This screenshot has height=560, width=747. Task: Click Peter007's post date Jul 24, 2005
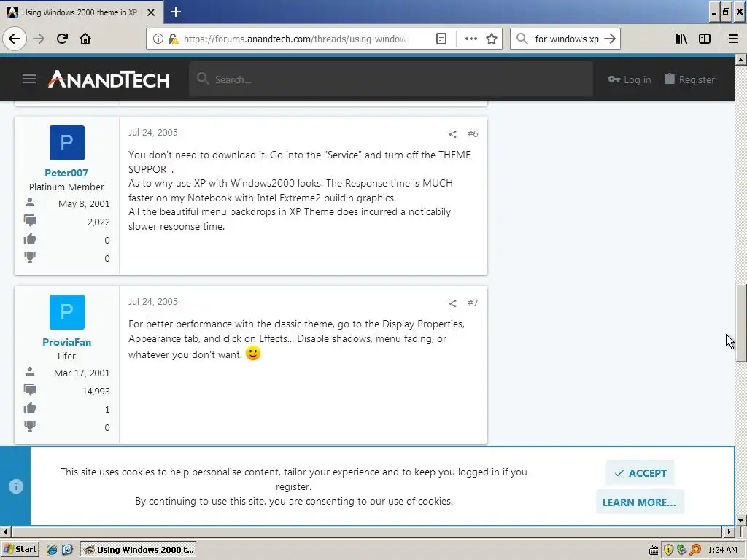pos(153,133)
